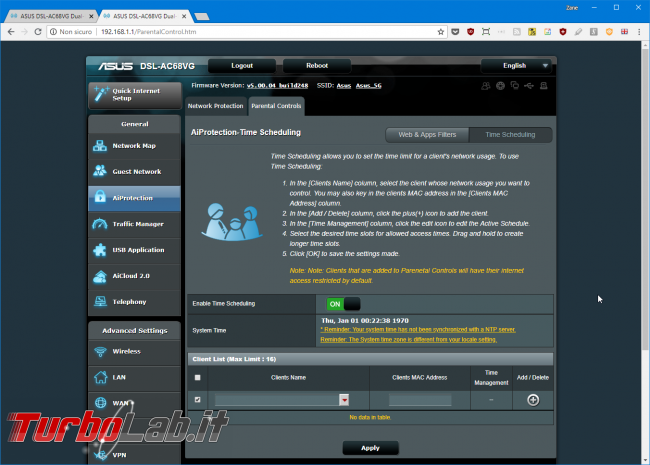
Task: Select AiProtection in sidebar
Action: (135, 198)
